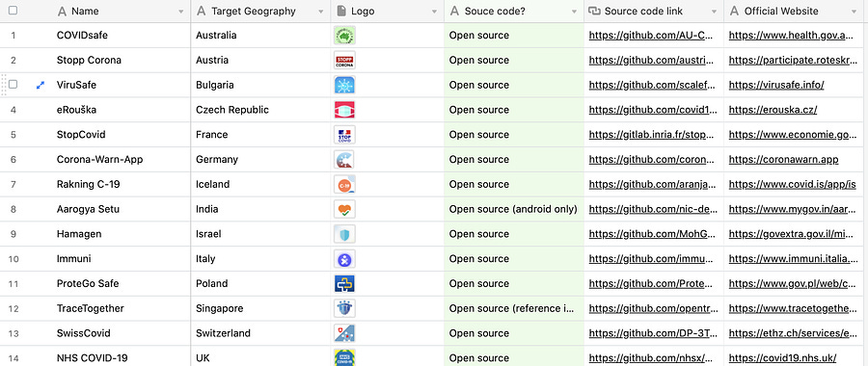Open the coronawarn.app website link

783,160
